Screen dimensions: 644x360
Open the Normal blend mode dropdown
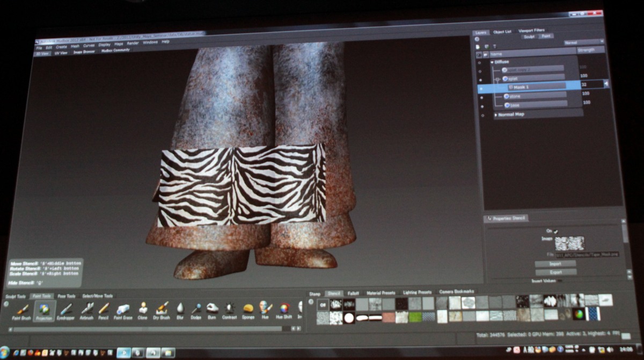(584, 42)
